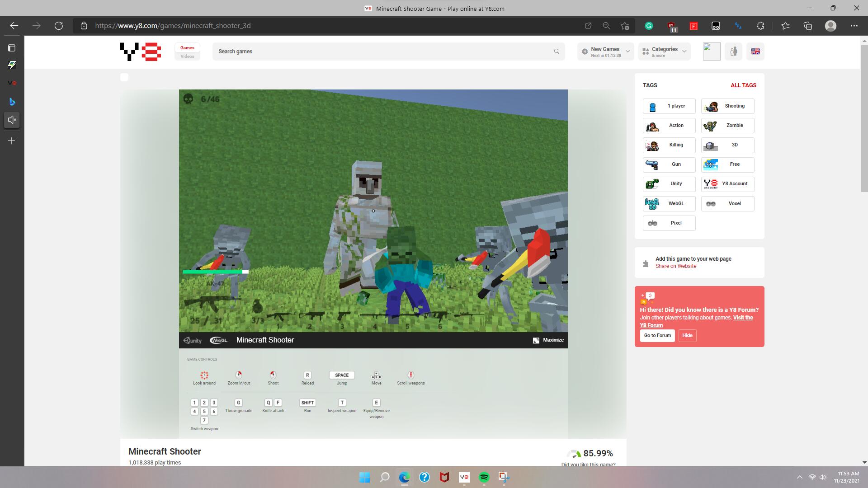868x488 pixels.
Task: Open browser extensions puzzle icon
Action: coord(760,26)
